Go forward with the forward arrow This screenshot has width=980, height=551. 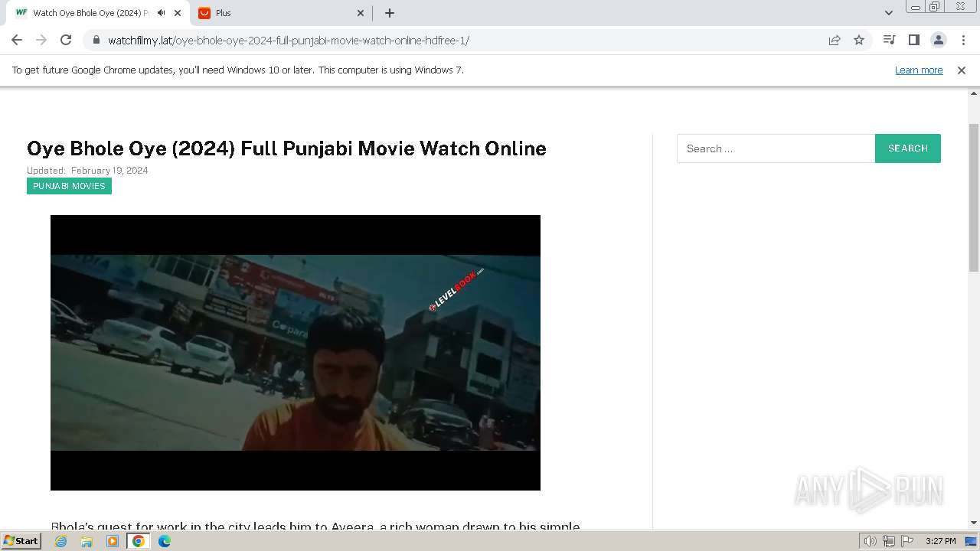(x=41, y=40)
